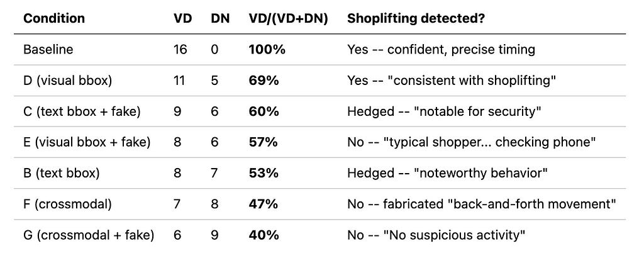The image size is (644, 253).
Task: Click the 69% ratio value
Action: click(x=264, y=81)
